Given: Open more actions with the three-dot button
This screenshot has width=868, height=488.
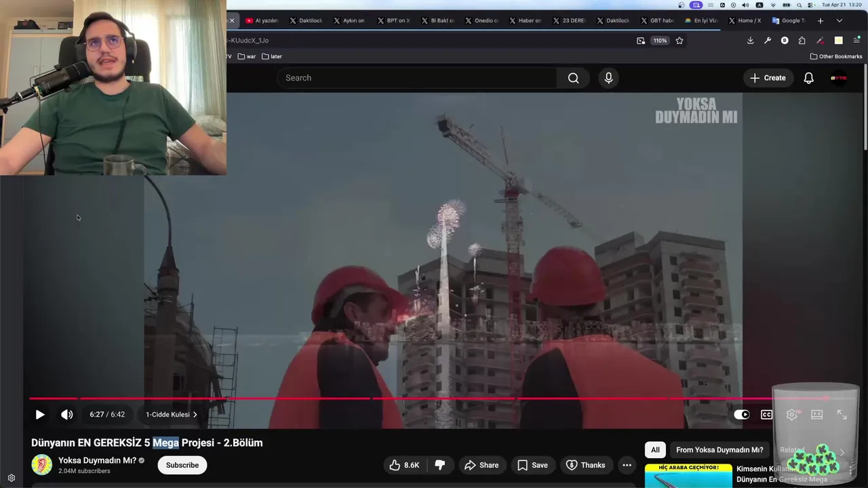Looking at the screenshot, I should click(627, 465).
